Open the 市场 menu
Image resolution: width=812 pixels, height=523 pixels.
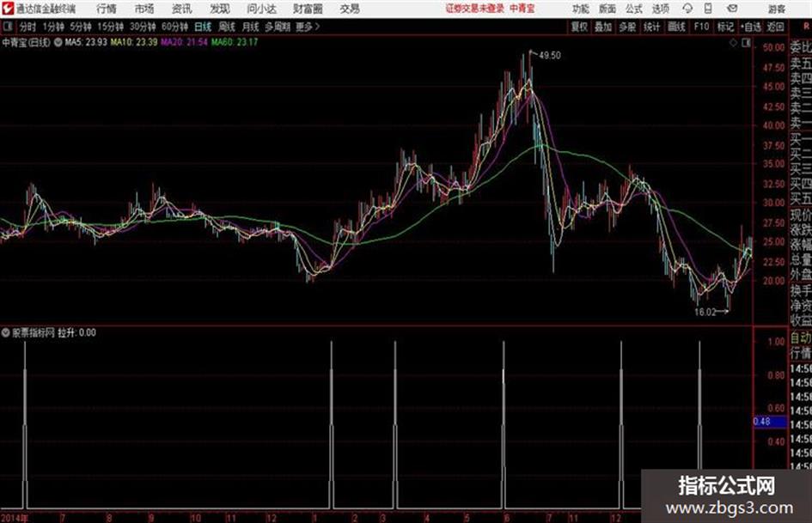tap(144, 9)
